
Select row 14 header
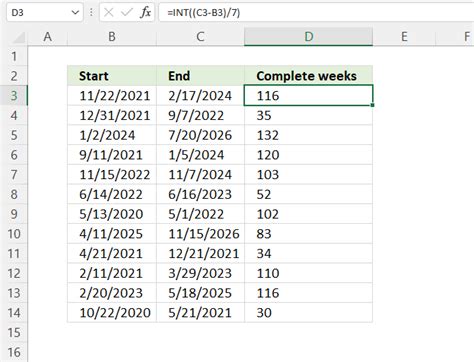click(x=14, y=313)
